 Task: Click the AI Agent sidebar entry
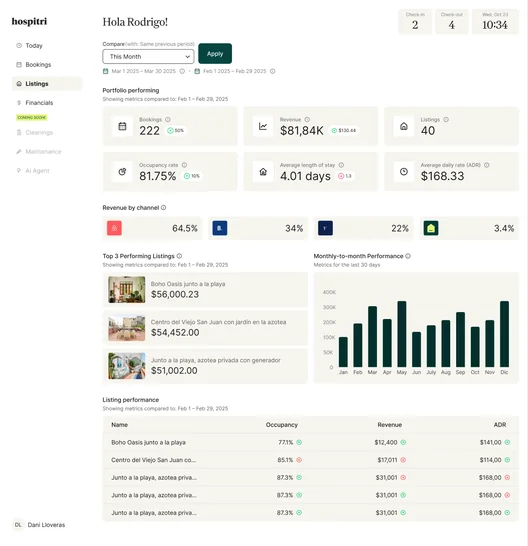coord(33,171)
